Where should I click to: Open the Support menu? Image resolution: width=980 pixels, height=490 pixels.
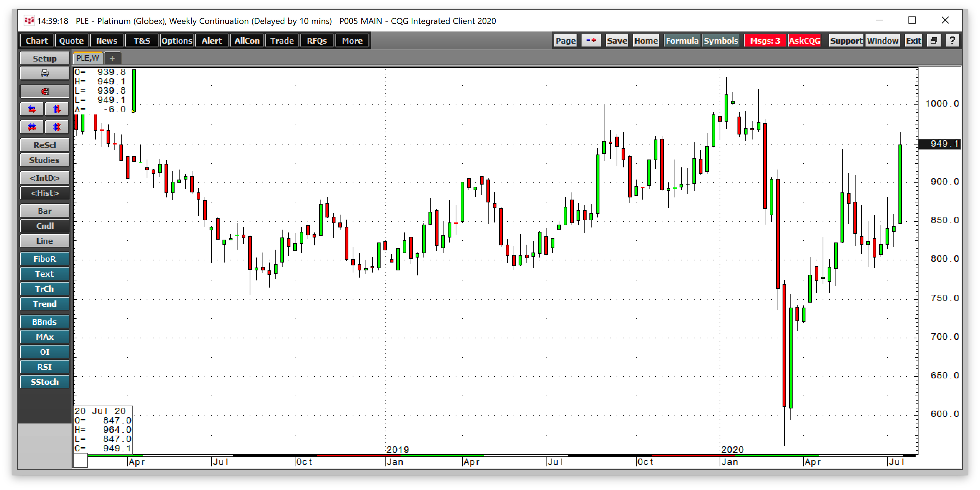pos(846,41)
